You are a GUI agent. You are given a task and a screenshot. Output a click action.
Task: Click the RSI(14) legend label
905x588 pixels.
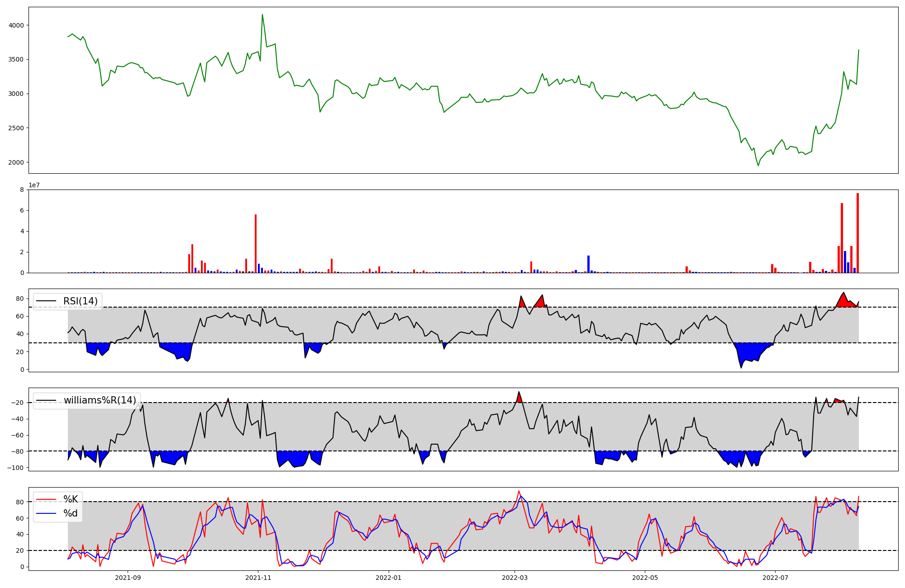click(x=80, y=301)
